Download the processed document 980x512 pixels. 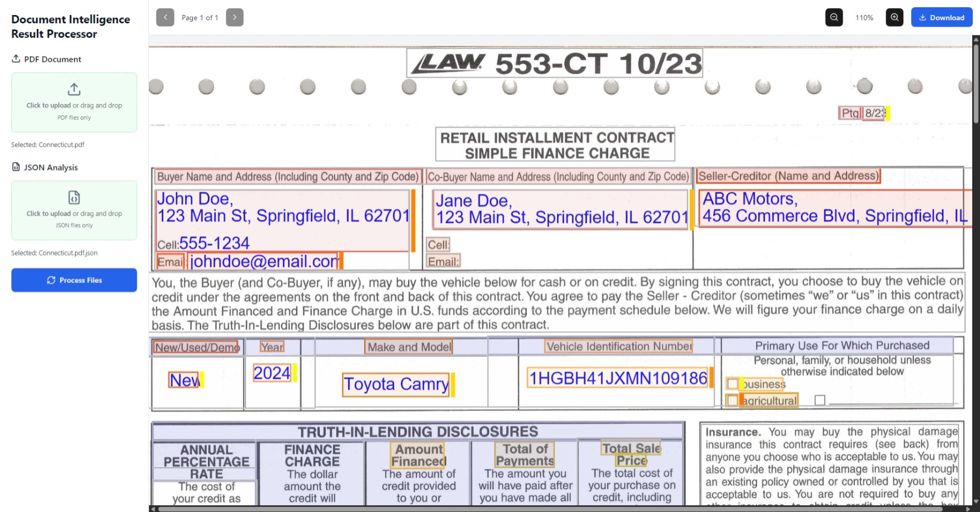coord(942,18)
